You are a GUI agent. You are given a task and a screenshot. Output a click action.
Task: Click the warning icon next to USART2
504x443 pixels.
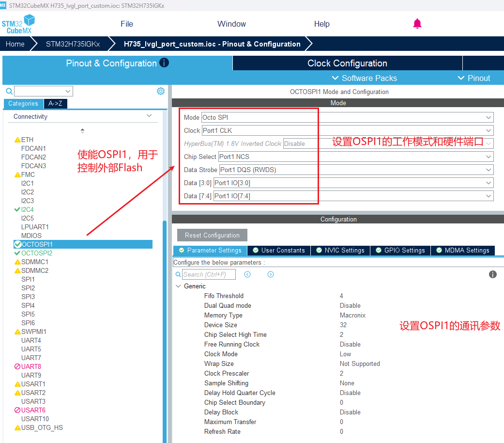coord(17,393)
